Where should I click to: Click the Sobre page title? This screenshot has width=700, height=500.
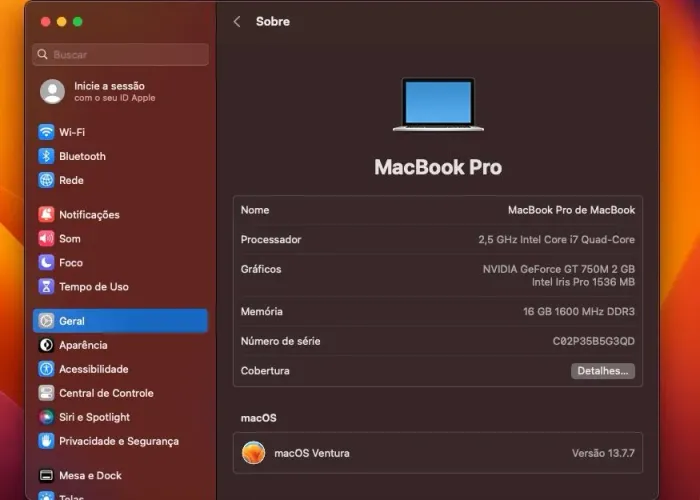273,21
